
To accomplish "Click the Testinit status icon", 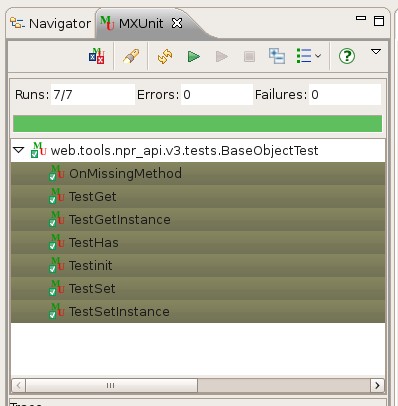I will point(56,265).
